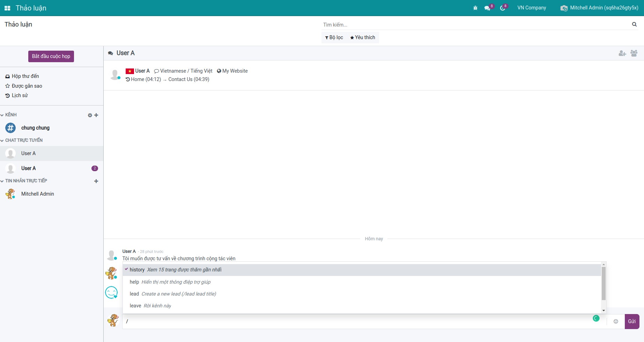The image size is (644, 342).
Task: Add a new channel plus icon
Action: pyautogui.click(x=96, y=115)
